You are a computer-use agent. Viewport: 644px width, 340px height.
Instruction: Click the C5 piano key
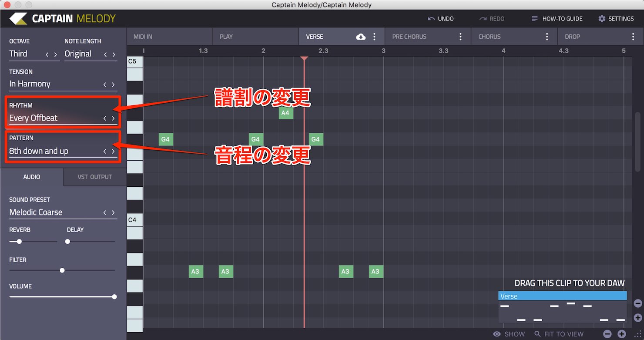134,61
